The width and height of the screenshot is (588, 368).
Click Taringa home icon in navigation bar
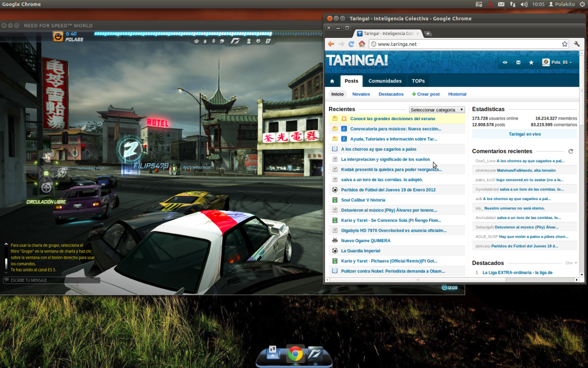click(x=332, y=81)
